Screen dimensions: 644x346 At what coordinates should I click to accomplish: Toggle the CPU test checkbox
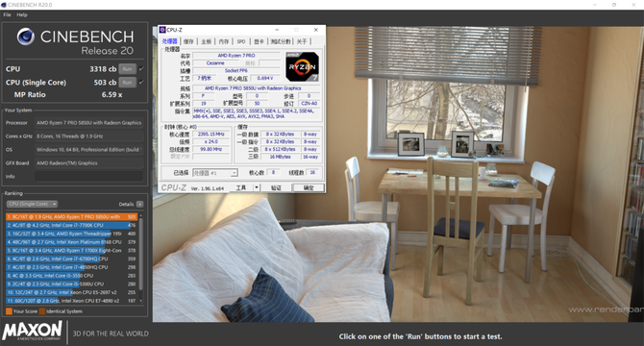141,69
